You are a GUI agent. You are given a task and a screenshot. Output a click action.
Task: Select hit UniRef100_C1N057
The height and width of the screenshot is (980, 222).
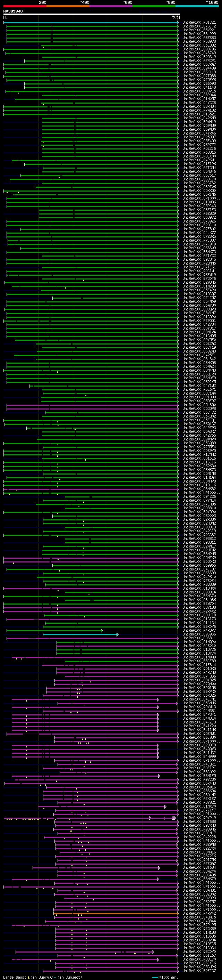[x=199, y=99]
